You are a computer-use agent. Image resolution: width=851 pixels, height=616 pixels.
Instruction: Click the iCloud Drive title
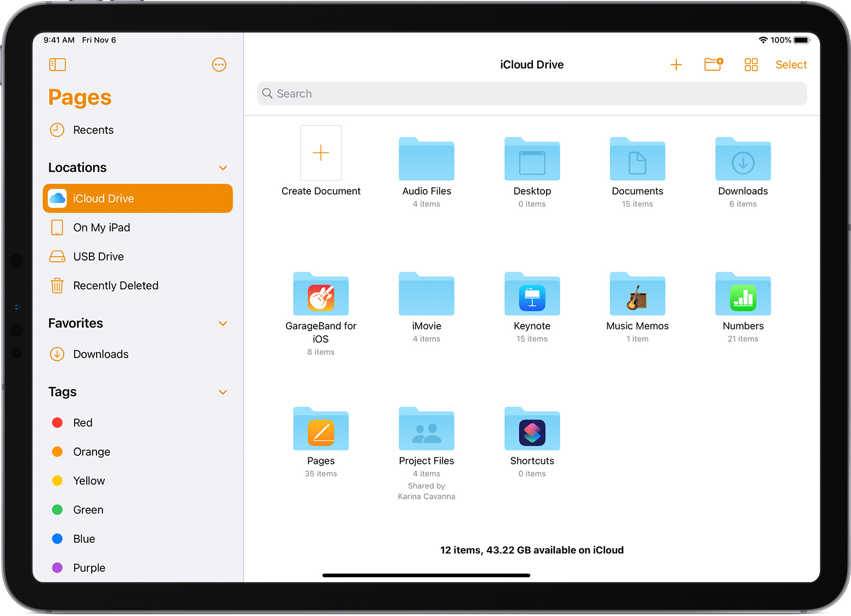[x=532, y=65]
